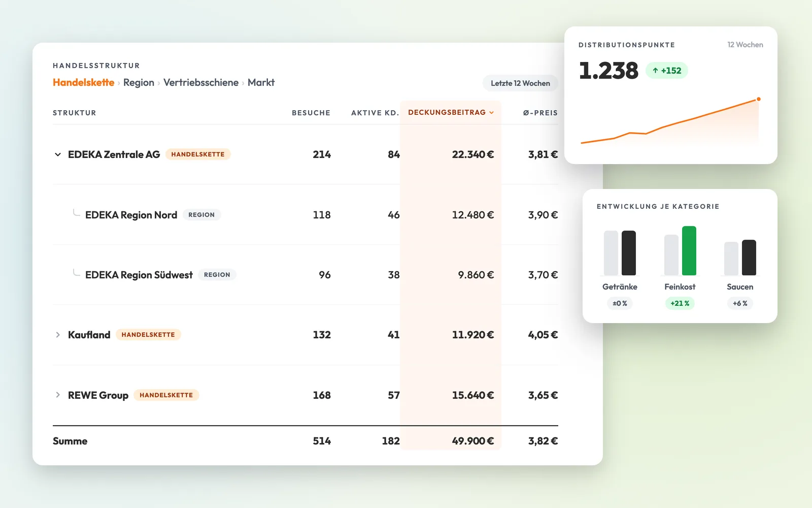The width and height of the screenshot is (812, 508).
Task: Click the Handelskette badge next to Kaufland
Action: (148, 335)
